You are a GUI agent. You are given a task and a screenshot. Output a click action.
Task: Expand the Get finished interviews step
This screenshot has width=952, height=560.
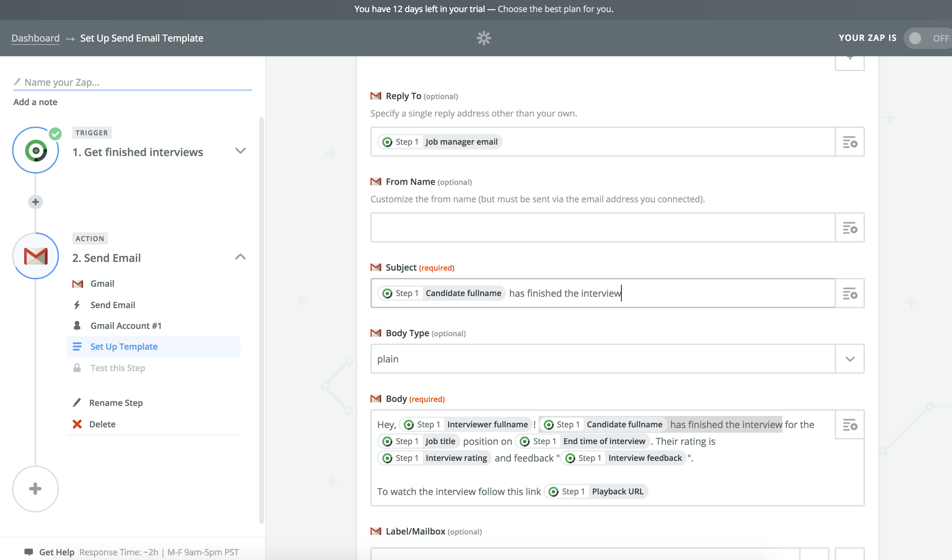tap(240, 151)
